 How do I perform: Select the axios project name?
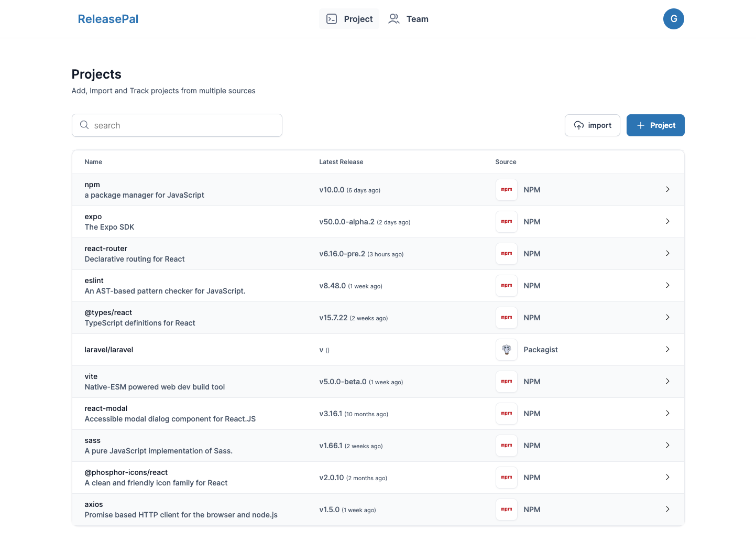pyautogui.click(x=94, y=504)
